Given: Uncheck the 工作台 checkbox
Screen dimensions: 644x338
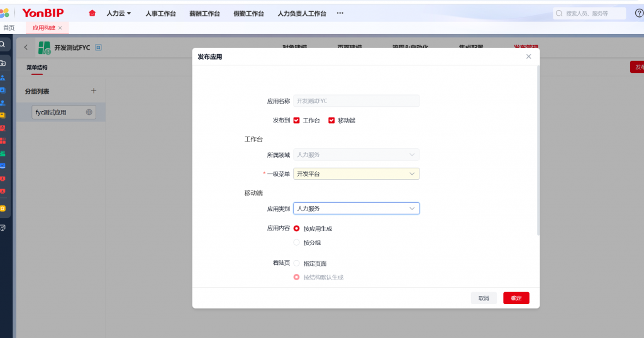Looking at the screenshot, I should pos(297,120).
